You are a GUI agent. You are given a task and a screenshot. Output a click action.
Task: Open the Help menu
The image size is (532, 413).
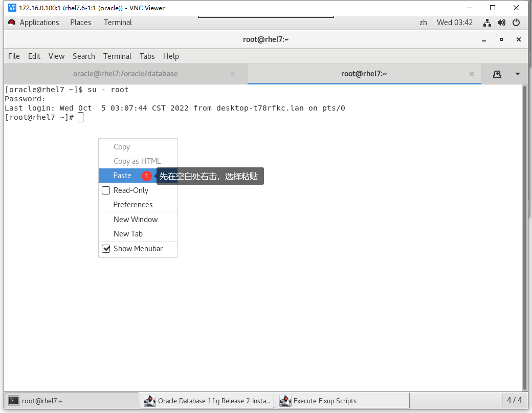coord(171,56)
